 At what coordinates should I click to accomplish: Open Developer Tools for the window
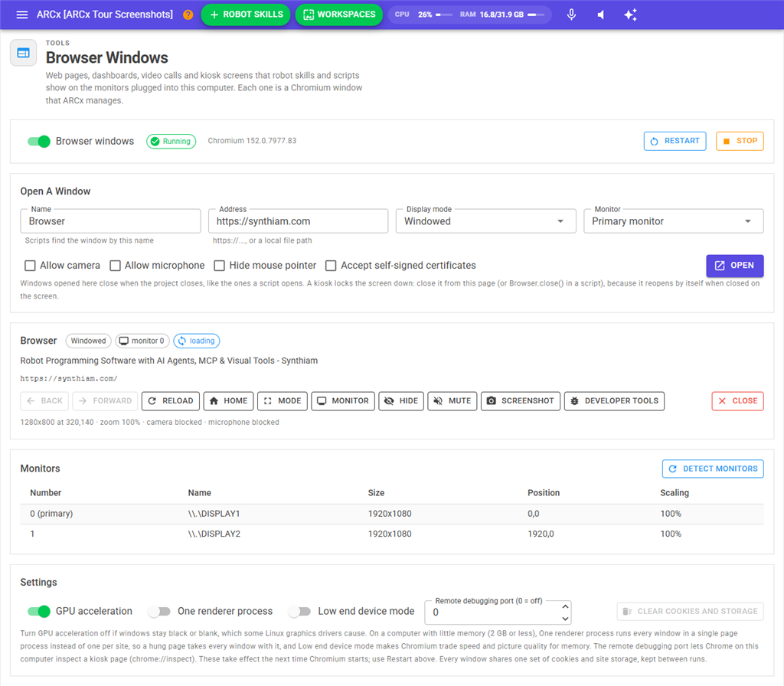pyautogui.click(x=615, y=401)
